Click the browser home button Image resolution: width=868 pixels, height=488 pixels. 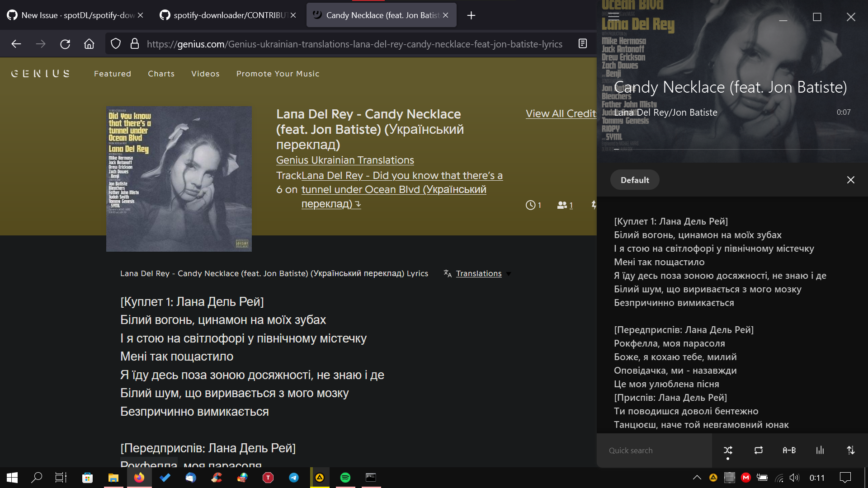pyautogui.click(x=89, y=44)
